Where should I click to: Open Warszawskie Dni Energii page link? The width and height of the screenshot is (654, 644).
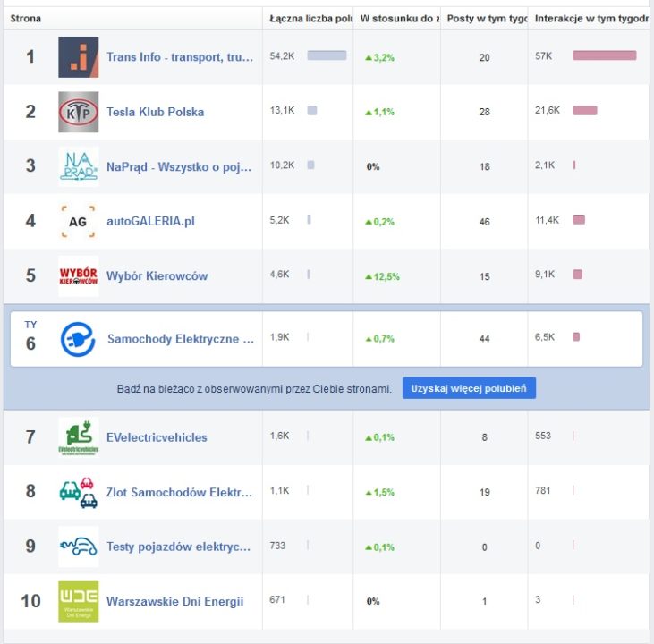coord(174,601)
